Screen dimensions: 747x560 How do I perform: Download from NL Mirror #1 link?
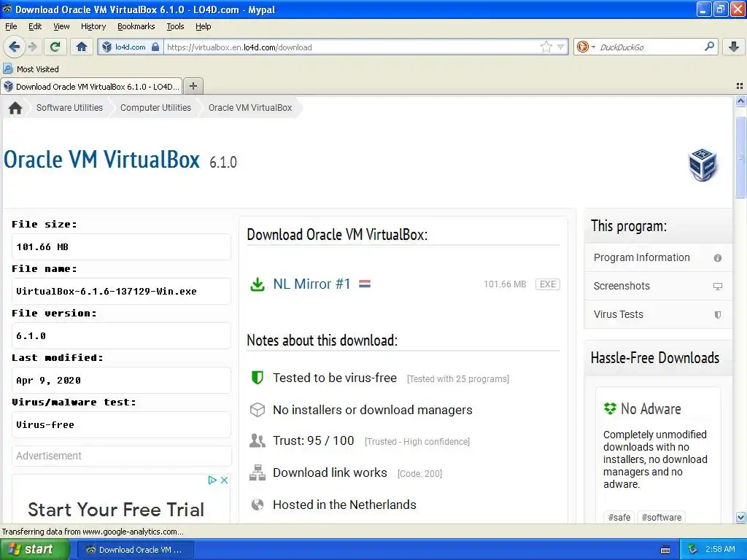click(x=311, y=284)
